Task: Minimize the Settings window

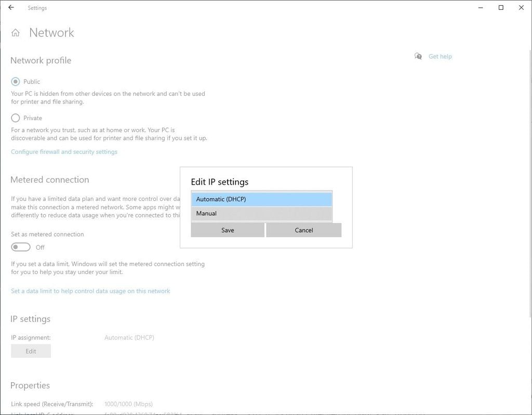Action: coord(481,7)
